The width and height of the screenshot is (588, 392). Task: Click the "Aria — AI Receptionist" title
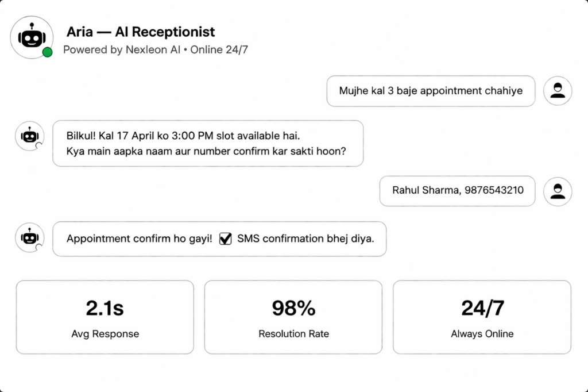click(141, 32)
